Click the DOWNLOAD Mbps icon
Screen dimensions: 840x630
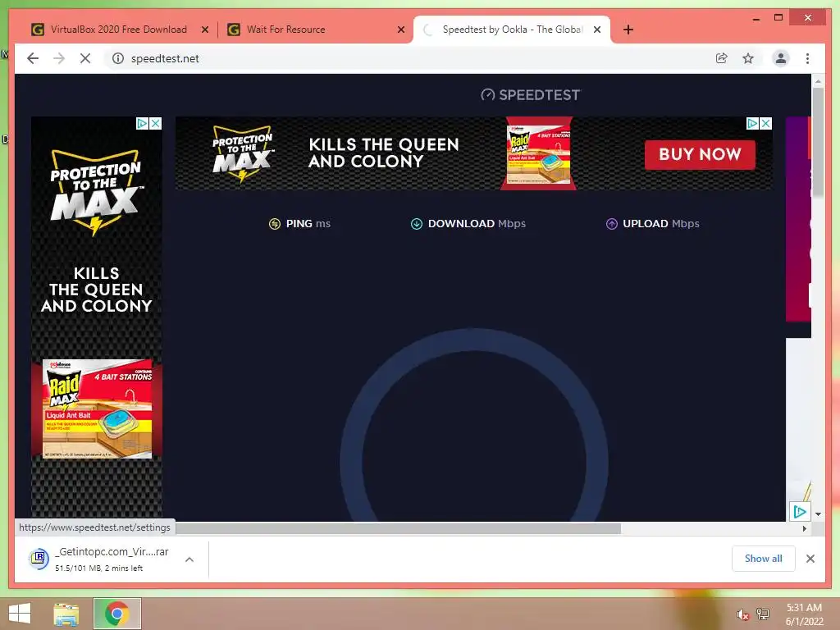pos(416,224)
